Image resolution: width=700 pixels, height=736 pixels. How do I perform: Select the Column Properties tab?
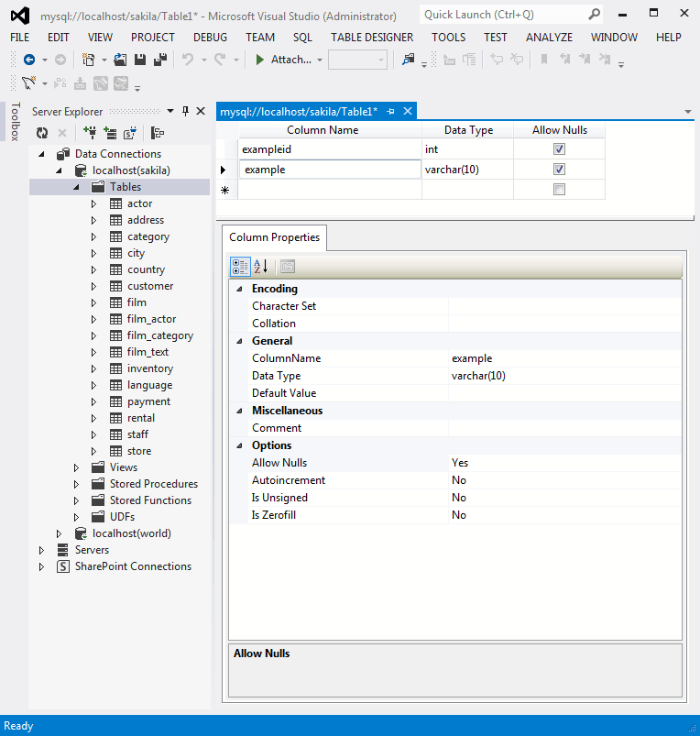(x=275, y=237)
